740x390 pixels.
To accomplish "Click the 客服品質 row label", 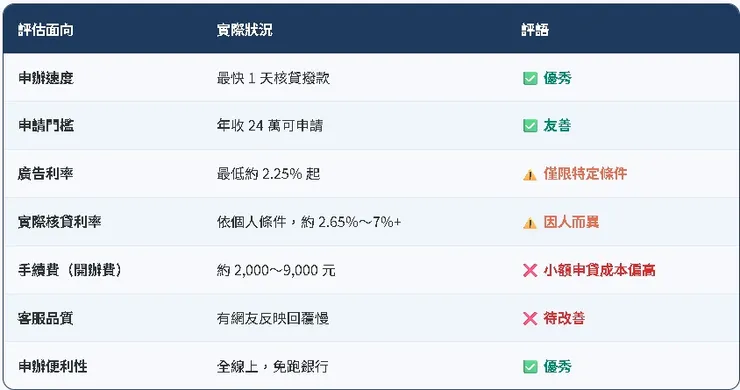I will pos(45,318).
